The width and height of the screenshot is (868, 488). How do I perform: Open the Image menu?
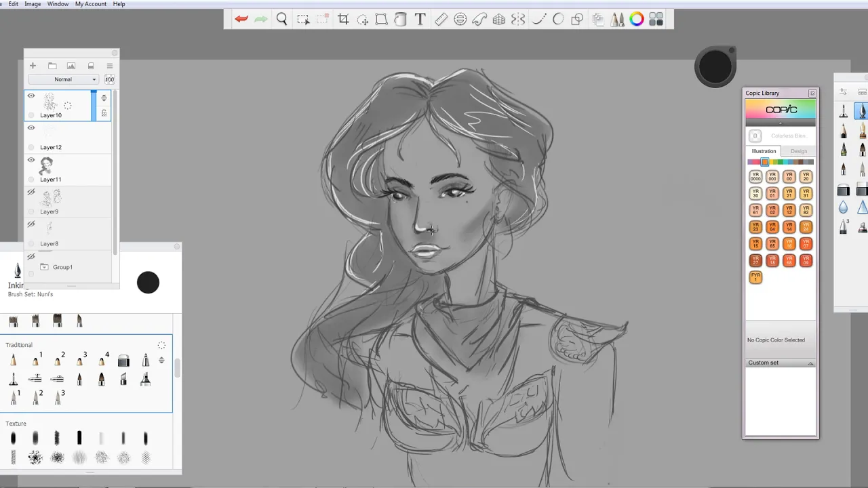[x=33, y=4]
